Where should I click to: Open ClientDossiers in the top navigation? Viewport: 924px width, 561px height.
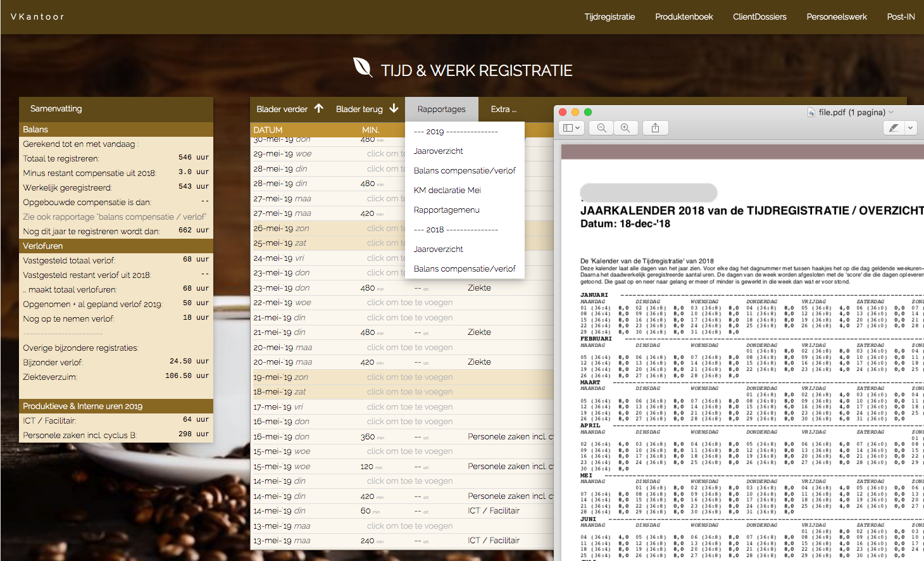tap(759, 16)
